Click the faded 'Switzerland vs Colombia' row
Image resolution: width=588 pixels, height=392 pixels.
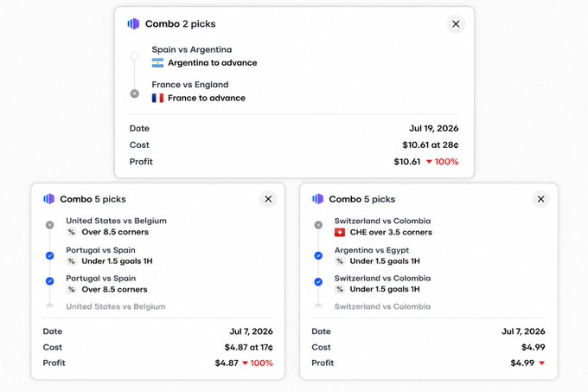pos(382,307)
